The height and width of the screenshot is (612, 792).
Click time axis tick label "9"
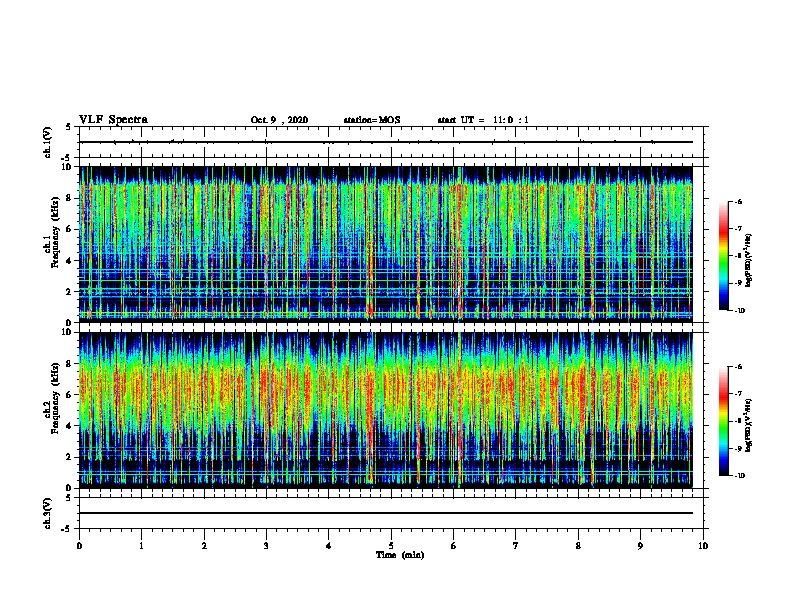(x=640, y=546)
